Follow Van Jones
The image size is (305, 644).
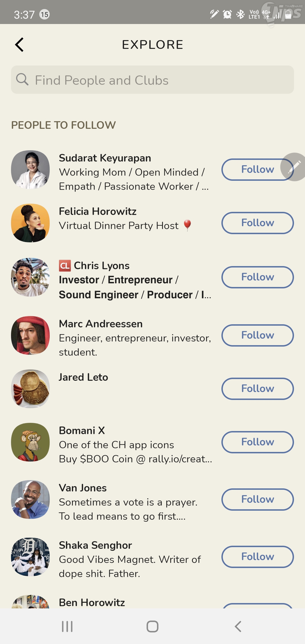click(x=258, y=499)
